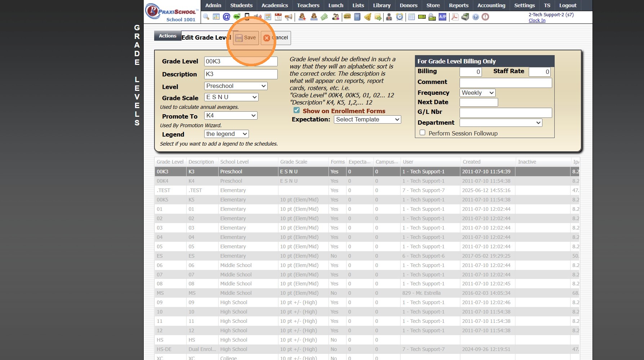Image resolution: width=644 pixels, height=360 pixels.
Task: Expand the Department dropdown
Action: [x=501, y=123]
